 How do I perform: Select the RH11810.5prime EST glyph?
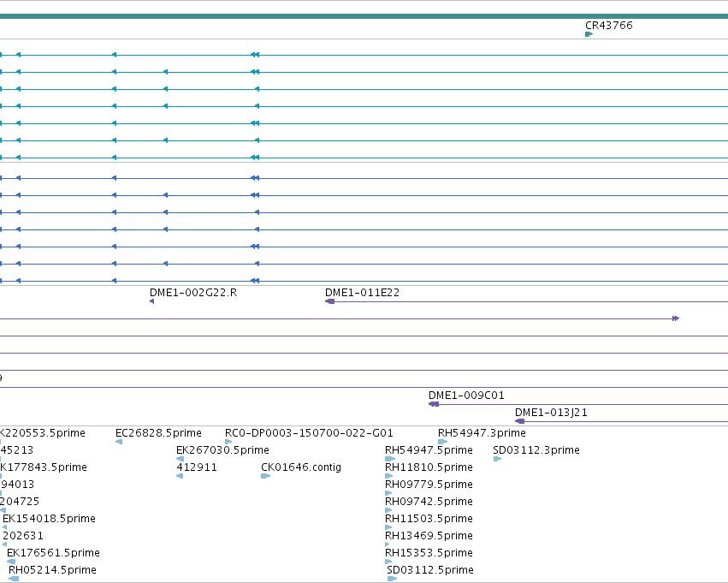tap(389, 476)
